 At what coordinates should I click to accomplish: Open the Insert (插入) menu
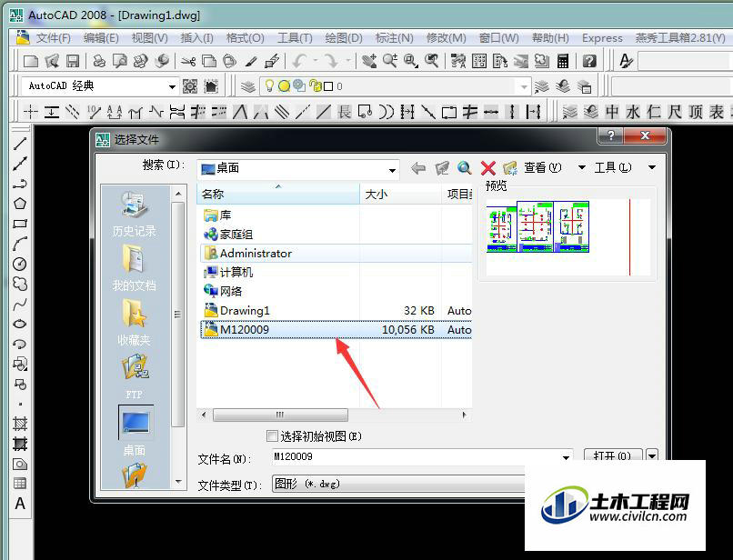[x=196, y=38]
